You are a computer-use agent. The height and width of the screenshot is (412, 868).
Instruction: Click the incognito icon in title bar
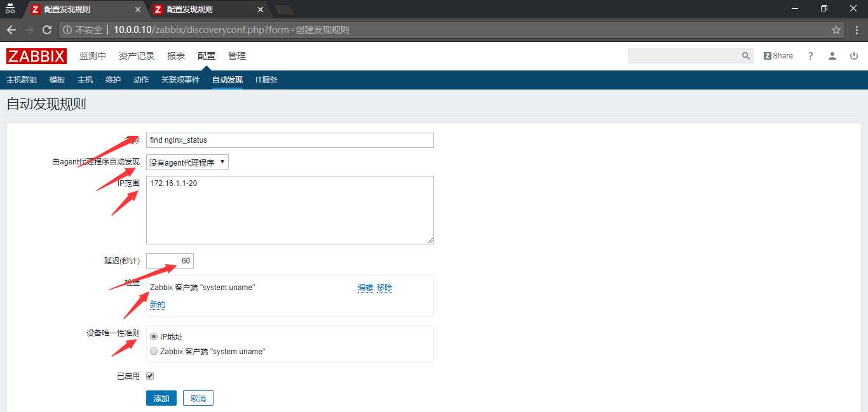[10, 9]
